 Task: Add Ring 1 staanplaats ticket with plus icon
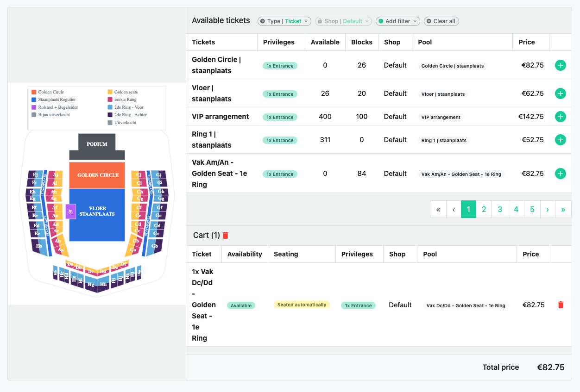click(x=560, y=140)
